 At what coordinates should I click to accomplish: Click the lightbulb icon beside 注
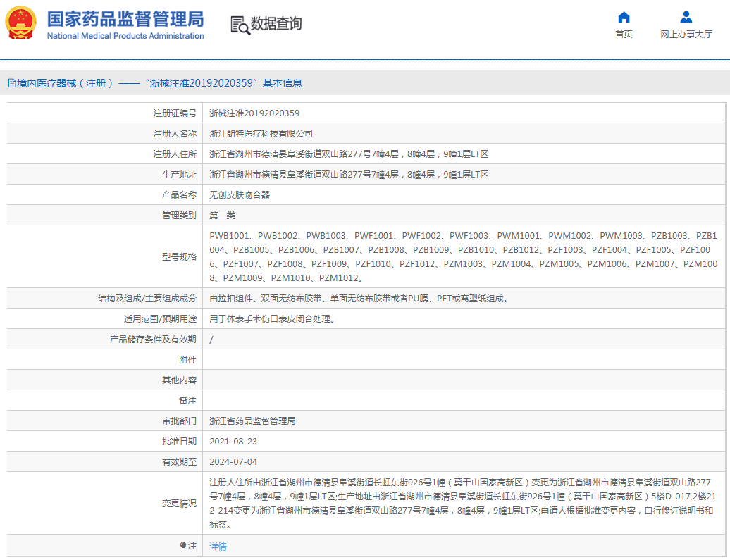183,546
